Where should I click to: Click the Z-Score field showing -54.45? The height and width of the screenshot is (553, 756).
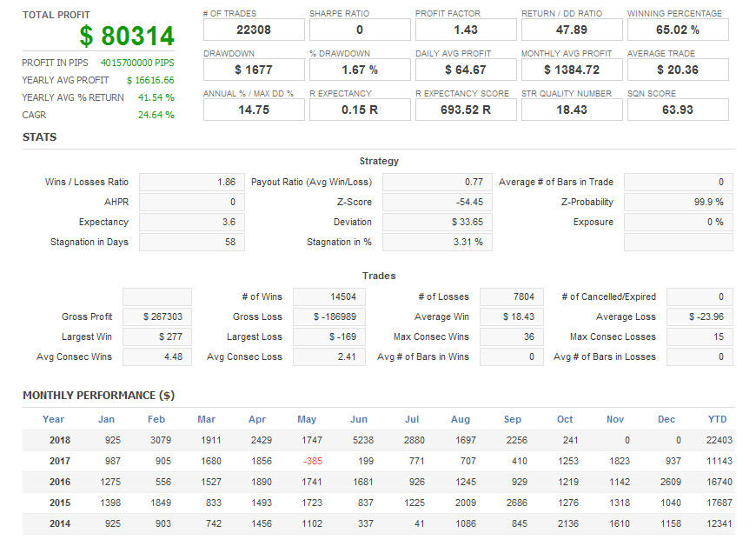click(x=437, y=203)
